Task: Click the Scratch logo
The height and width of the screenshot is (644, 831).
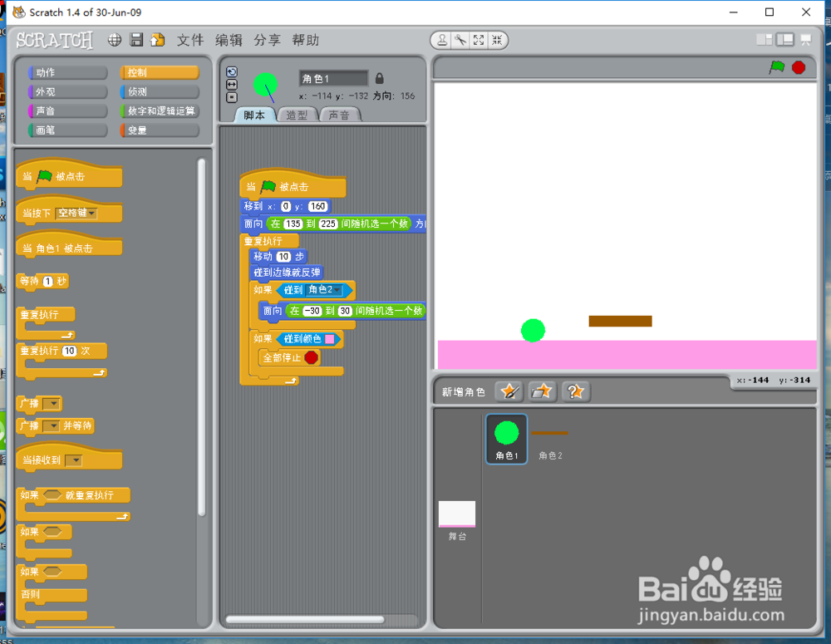Action: click(55, 40)
